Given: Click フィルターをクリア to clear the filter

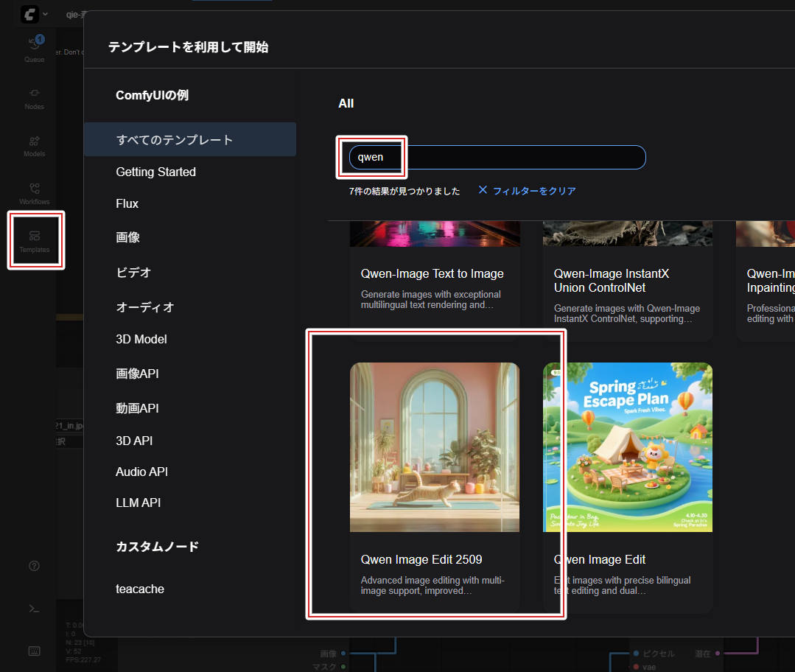Looking at the screenshot, I should click(527, 191).
